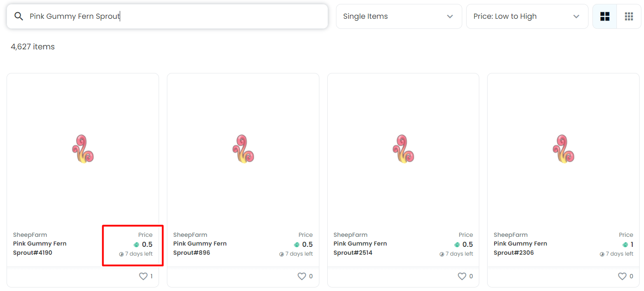Focus the Pink Gummy Fern Sprout search field
644x291 pixels.
click(x=167, y=17)
